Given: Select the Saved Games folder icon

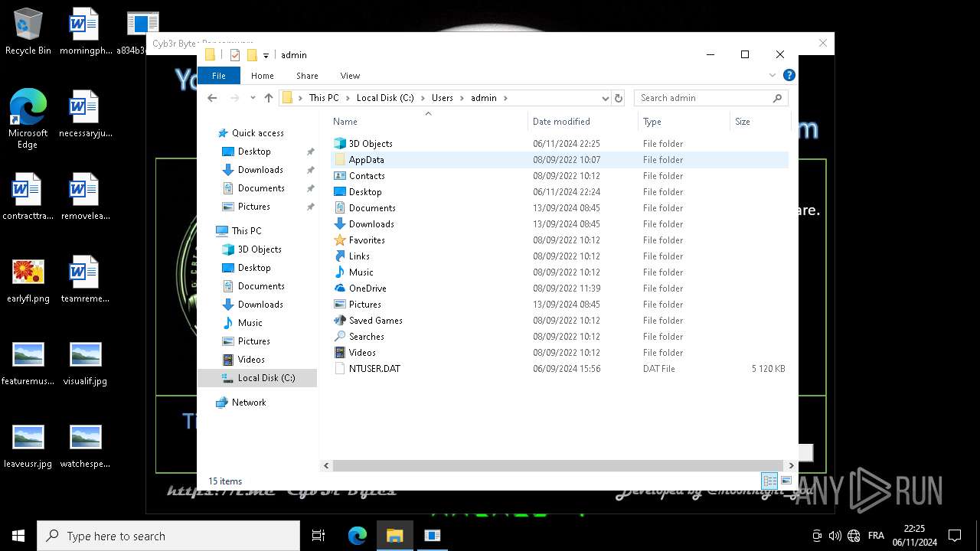Looking at the screenshot, I should pos(340,321).
